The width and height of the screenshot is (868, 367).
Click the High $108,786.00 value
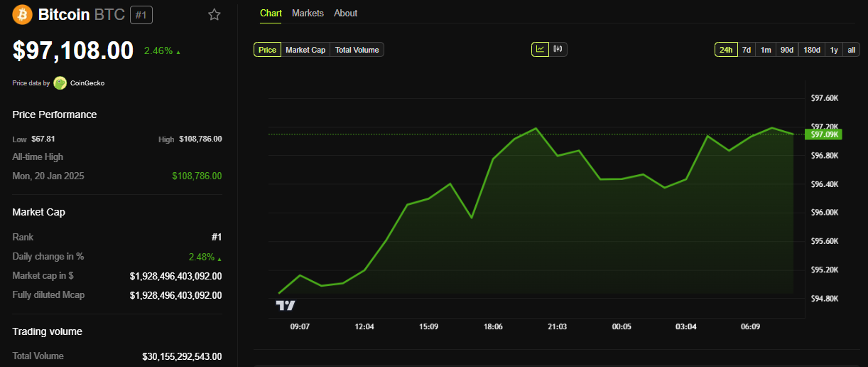[x=200, y=139]
